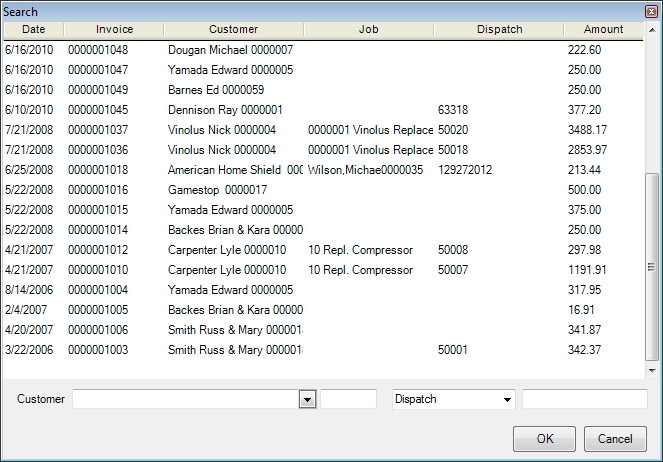Click the amount 500.00

click(584, 190)
